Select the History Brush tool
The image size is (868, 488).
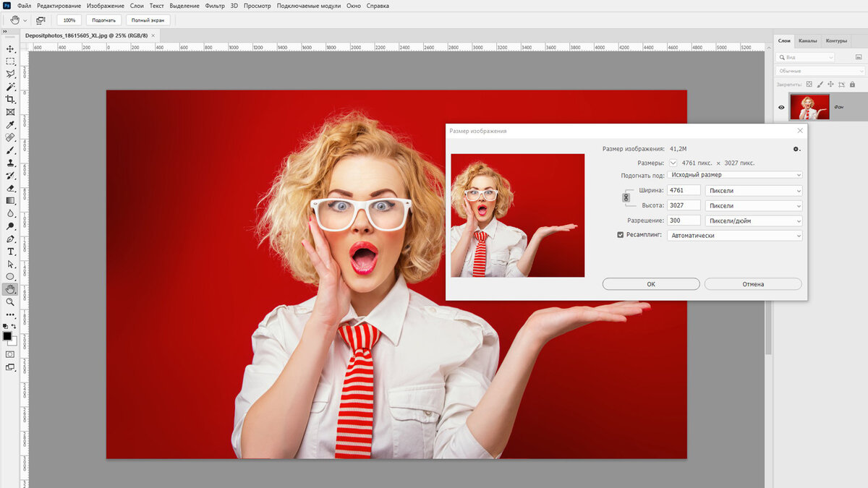[x=10, y=175]
